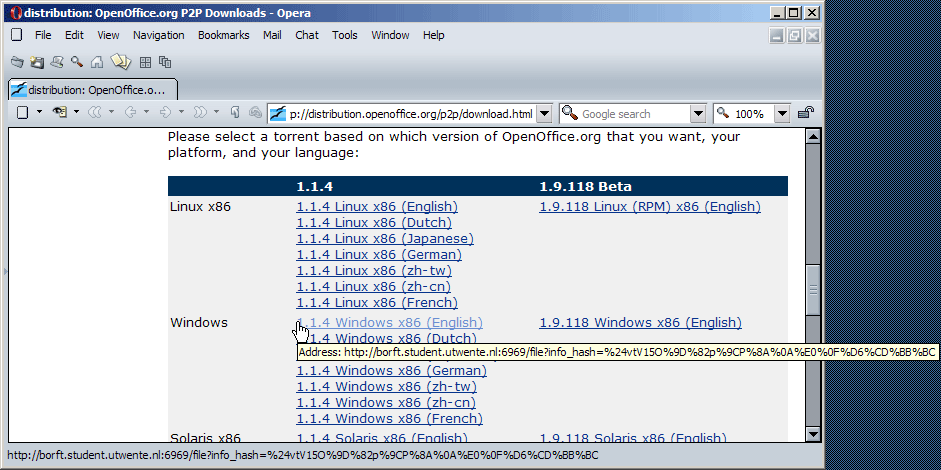The height and width of the screenshot is (470, 941).
Task: Expand the New page button dropdown arrow
Action: click(x=40, y=112)
